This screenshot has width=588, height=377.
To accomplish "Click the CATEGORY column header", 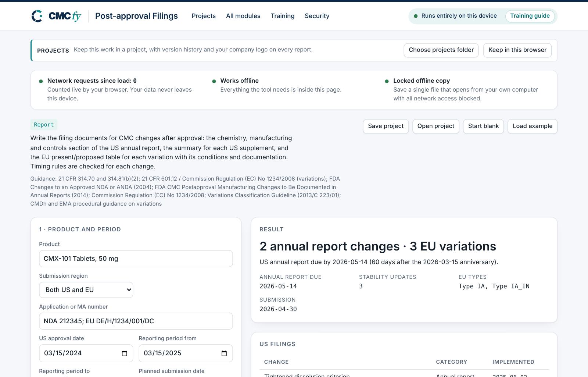I will coord(452,362).
